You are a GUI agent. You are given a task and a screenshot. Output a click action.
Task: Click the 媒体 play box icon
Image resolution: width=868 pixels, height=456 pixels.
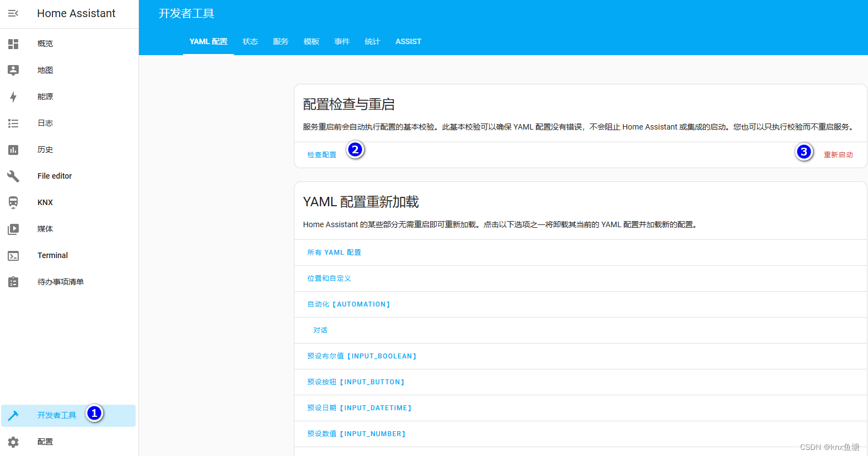13,229
